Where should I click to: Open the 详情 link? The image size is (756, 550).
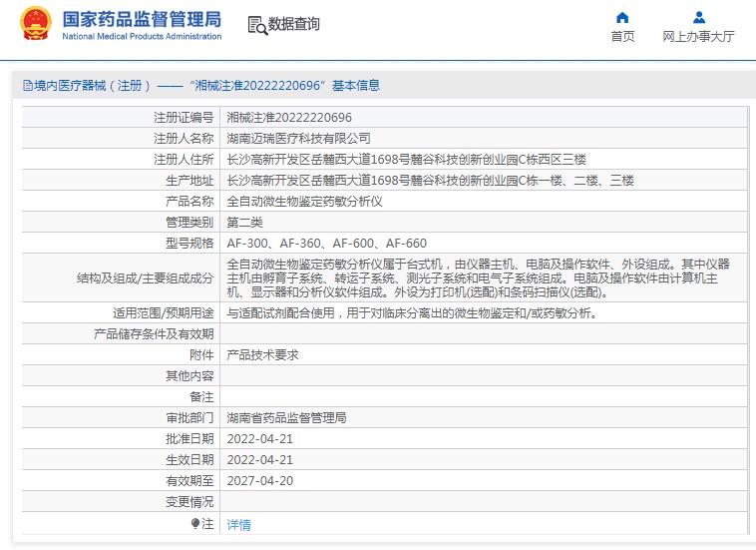(x=238, y=524)
